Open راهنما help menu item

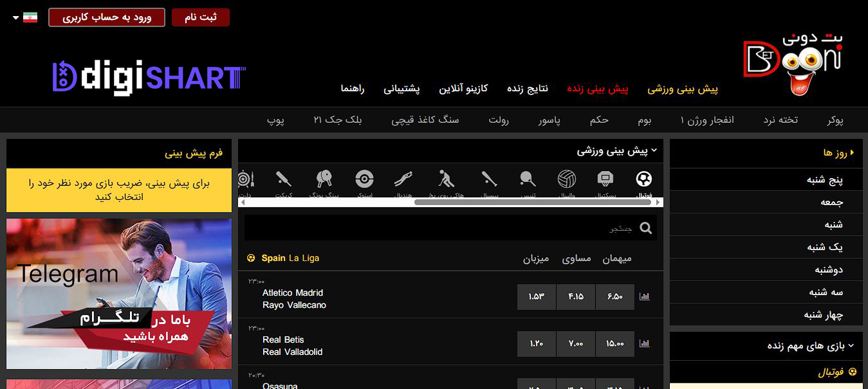(x=353, y=89)
